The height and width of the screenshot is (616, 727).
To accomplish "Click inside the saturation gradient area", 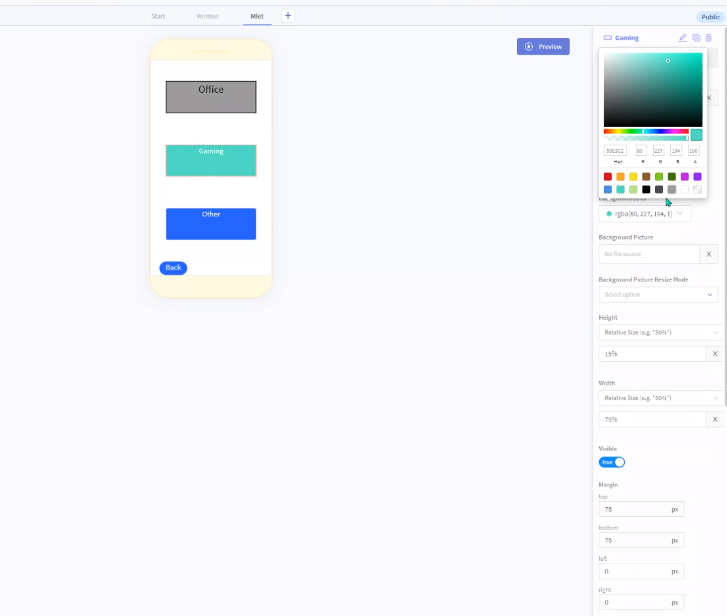I will (653, 90).
